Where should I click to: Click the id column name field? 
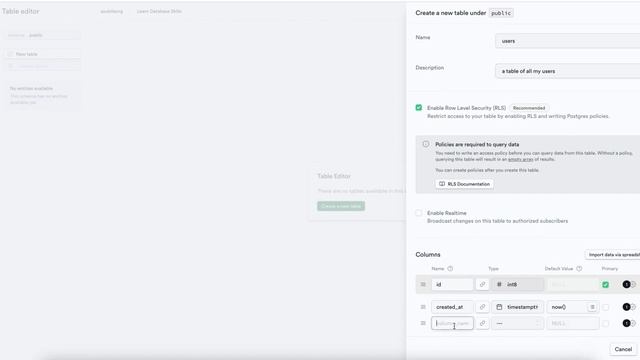[452, 284]
